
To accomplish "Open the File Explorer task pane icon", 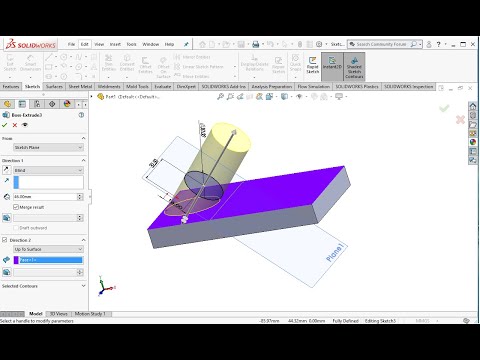I will [473, 124].
